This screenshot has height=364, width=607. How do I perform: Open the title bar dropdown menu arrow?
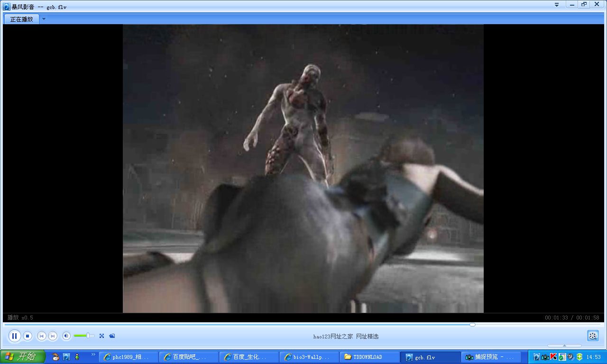pos(557,4)
